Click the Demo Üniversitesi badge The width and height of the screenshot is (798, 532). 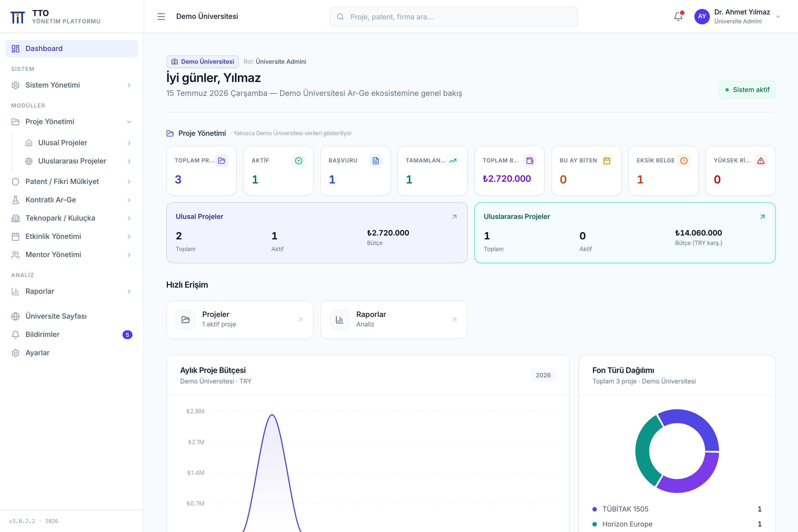[x=203, y=62]
